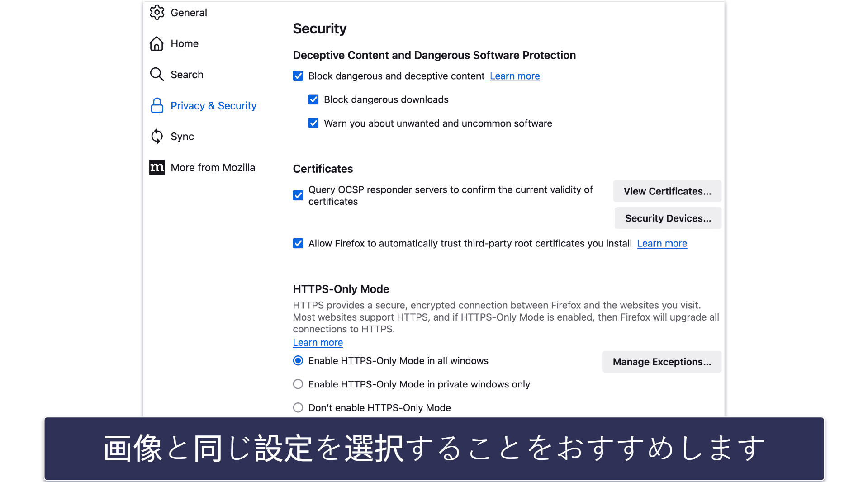Select HTTPS-Only Mode in private windows only
Screen dimensions: 868x482
pos(298,384)
